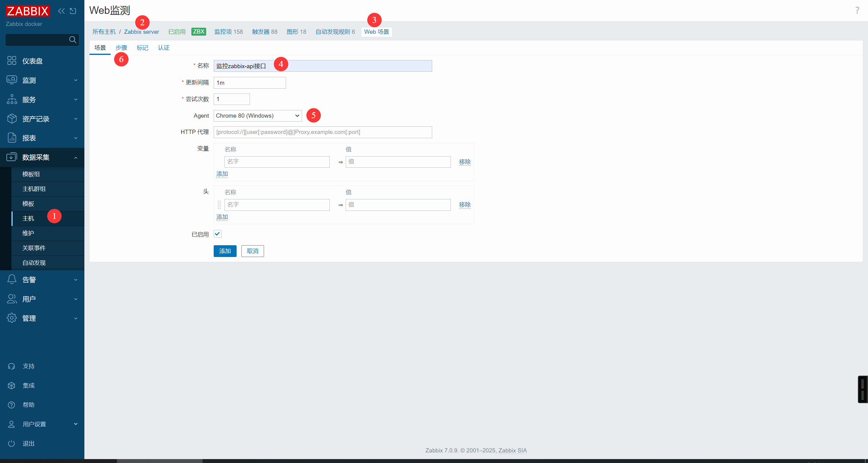868x463 pixels.
Task: Click the 告警 bell icon
Action: 12,280
